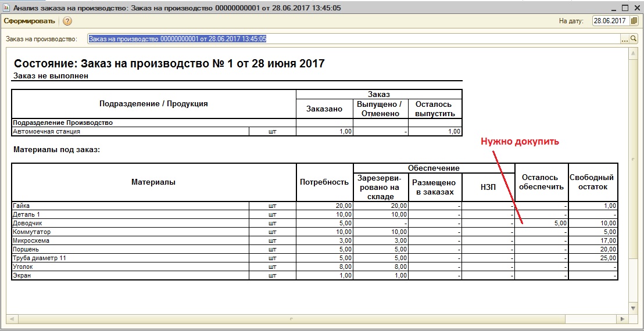The height and width of the screenshot is (331, 644).
Task: Click the Зарезервировано на складе header
Action: click(381, 186)
